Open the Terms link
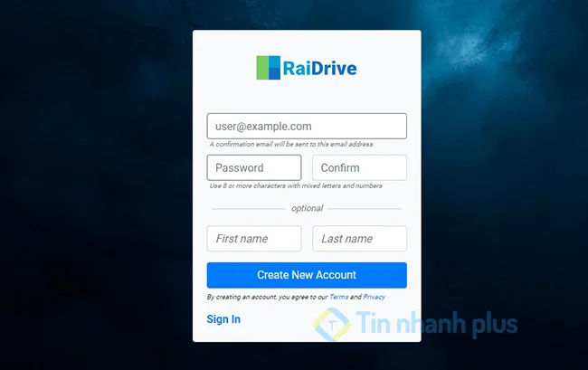This screenshot has height=370, width=588. click(x=338, y=297)
